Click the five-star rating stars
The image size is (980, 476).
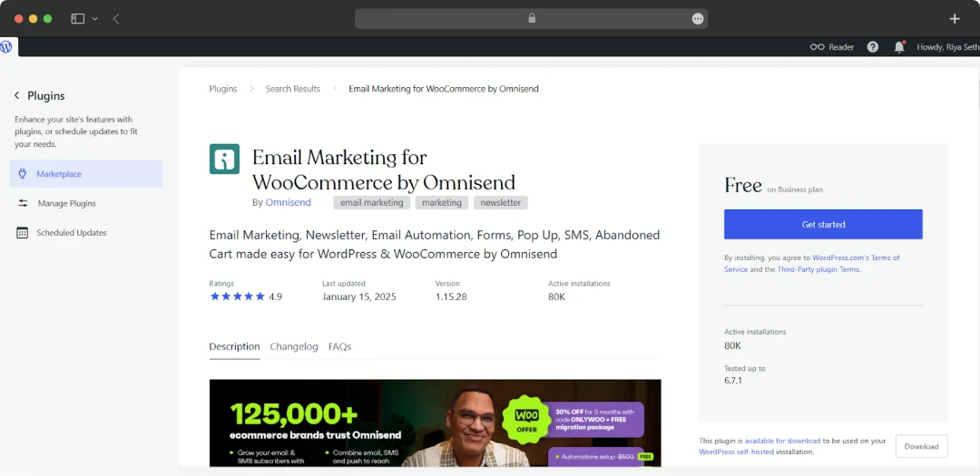[x=238, y=296]
